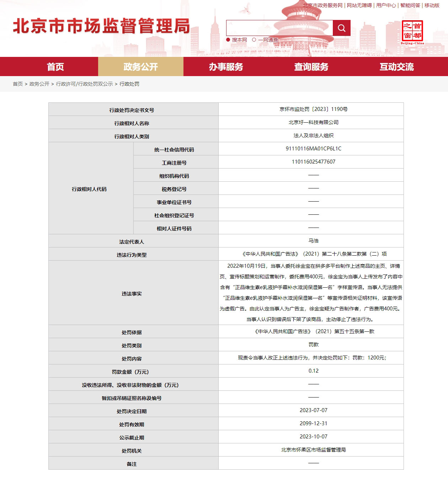Image resolution: width=448 pixels, height=480 pixels.
Task: Click the search magnifier button
Action: coord(341,28)
